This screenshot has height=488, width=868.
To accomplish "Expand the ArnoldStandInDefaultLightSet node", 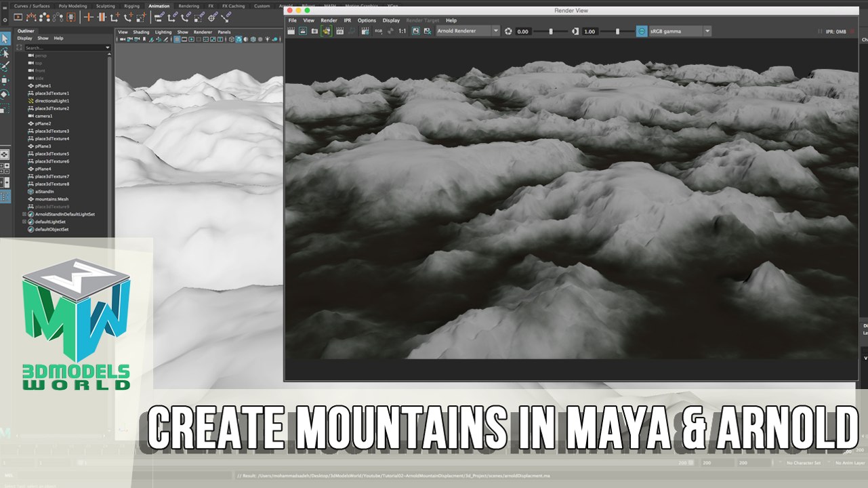I will point(24,214).
